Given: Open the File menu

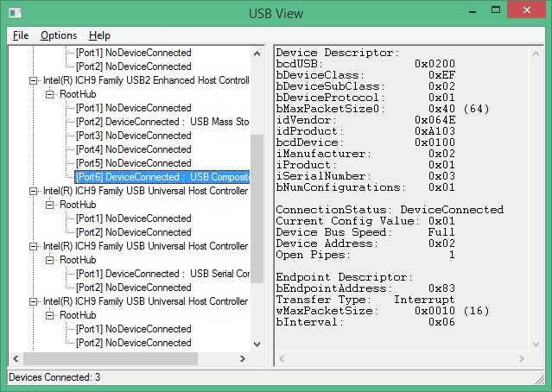Looking at the screenshot, I should pyautogui.click(x=21, y=35).
